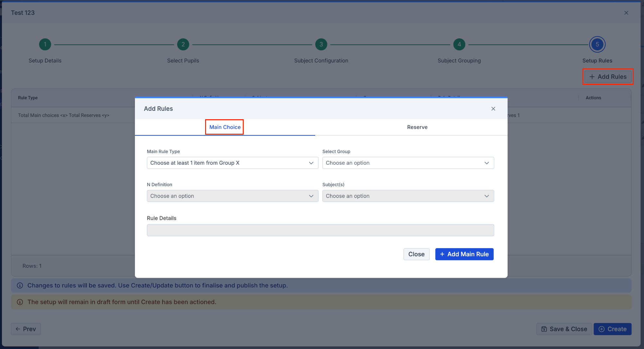Switch to the Reserve tab
The height and width of the screenshot is (349, 644).
417,127
